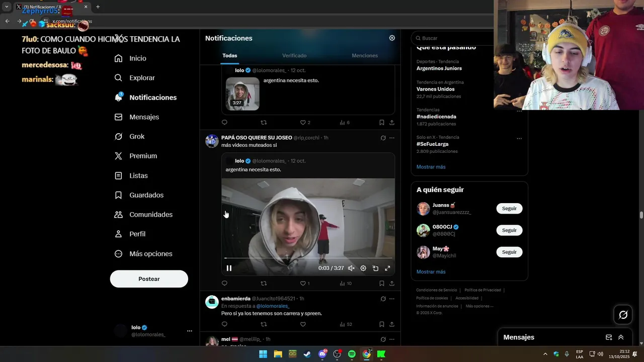Open more options on mel's post
Screen dimensions: 644x362
click(x=392, y=339)
